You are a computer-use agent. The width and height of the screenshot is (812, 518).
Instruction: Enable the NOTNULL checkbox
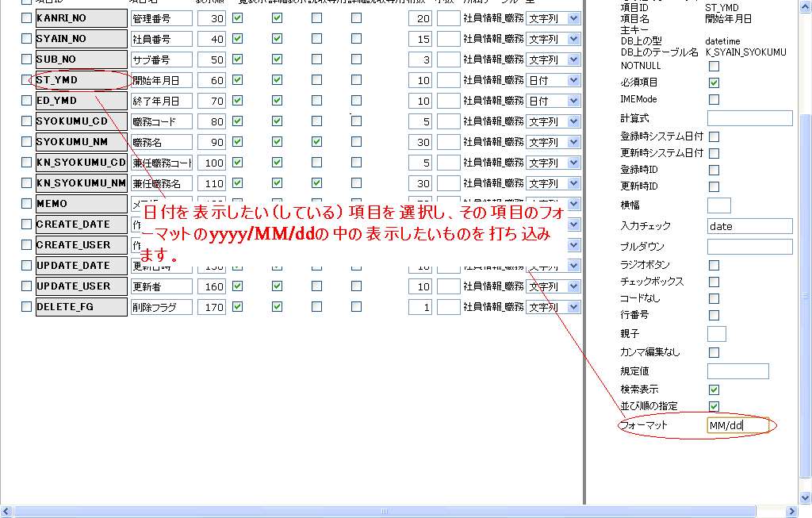tap(714, 66)
